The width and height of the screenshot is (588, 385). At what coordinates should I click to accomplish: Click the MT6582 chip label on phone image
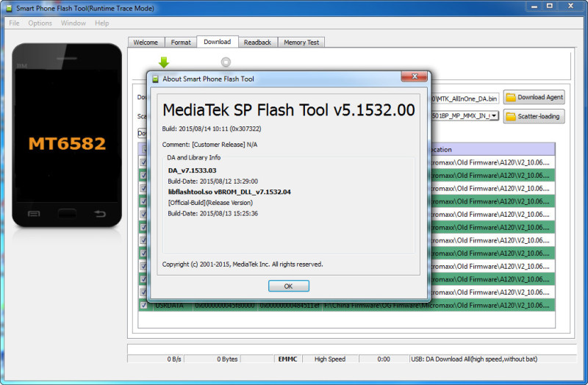pyautogui.click(x=67, y=143)
